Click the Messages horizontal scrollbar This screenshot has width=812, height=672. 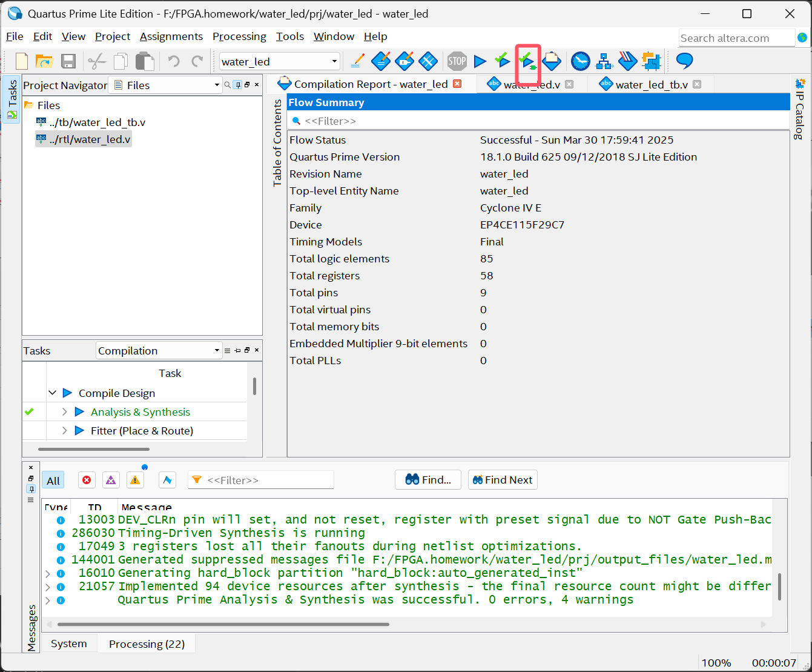coord(223,624)
